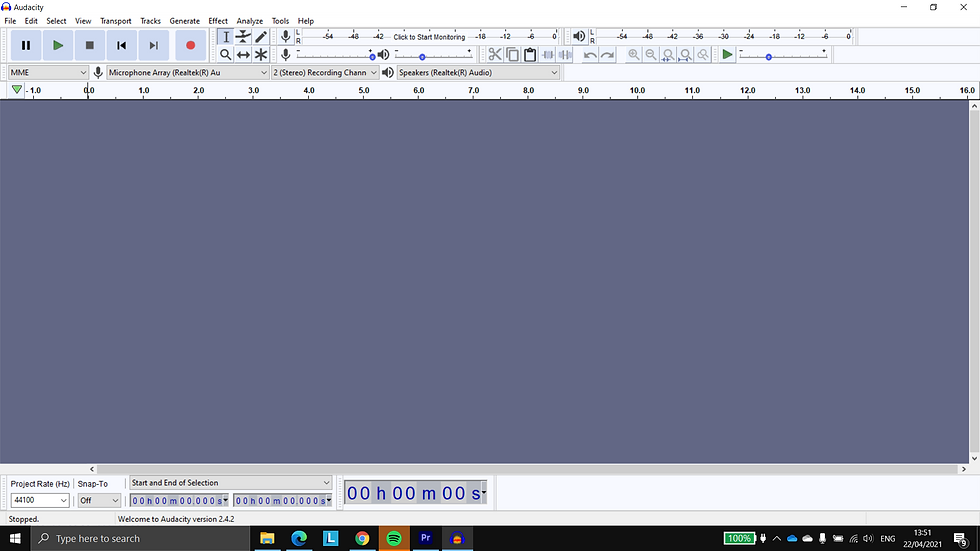Viewport: 980px width, 551px height.
Task: Click the taskbar search box
Action: [x=140, y=538]
